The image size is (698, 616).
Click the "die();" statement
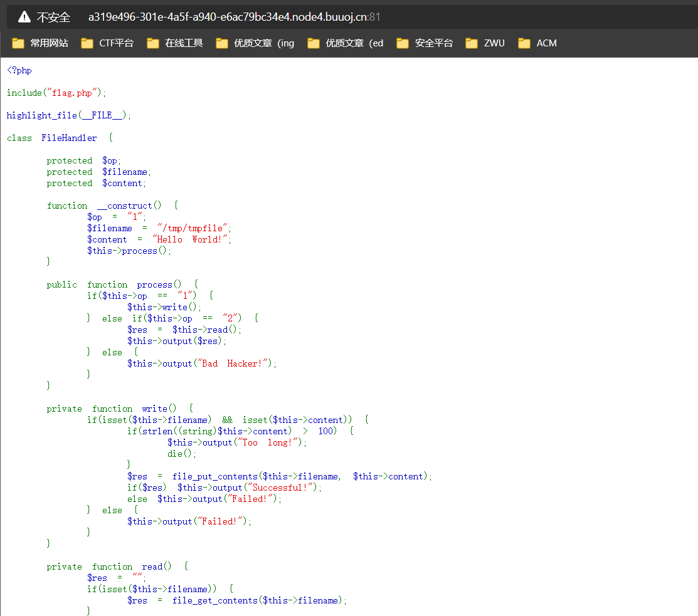pos(182,454)
